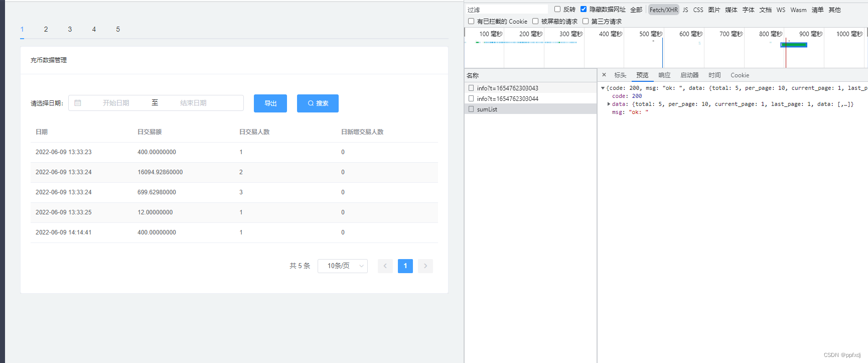Viewport: 868px width, 363px height.
Task: Click the green bar in network timeline
Action: (794, 45)
